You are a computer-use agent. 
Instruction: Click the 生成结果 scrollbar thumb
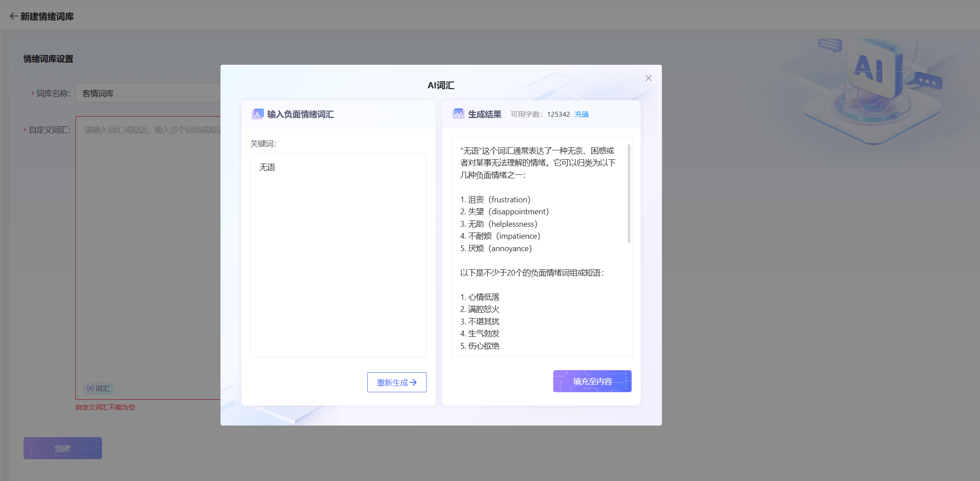pos(629,193)
